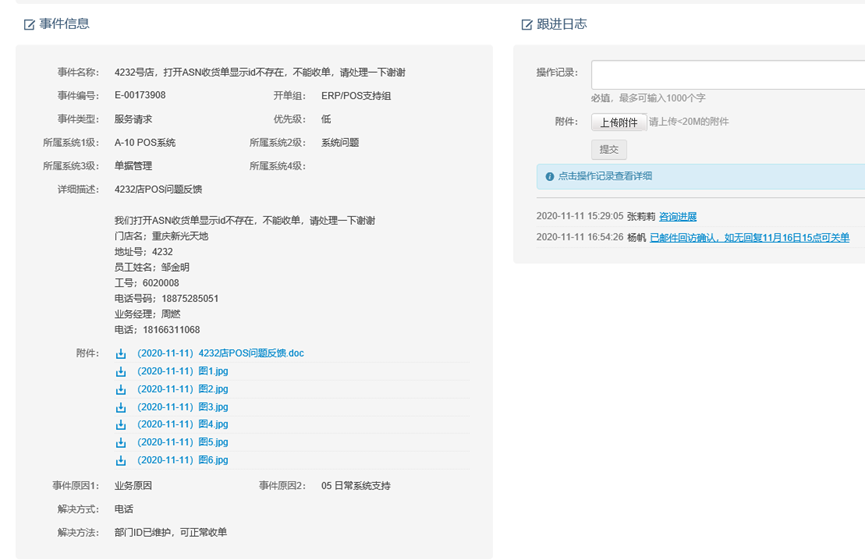Image resolution: width=865 pixels, height=560 pixels.
Task: Click the 电话: 18166311068 line
Action: (157, 330)
